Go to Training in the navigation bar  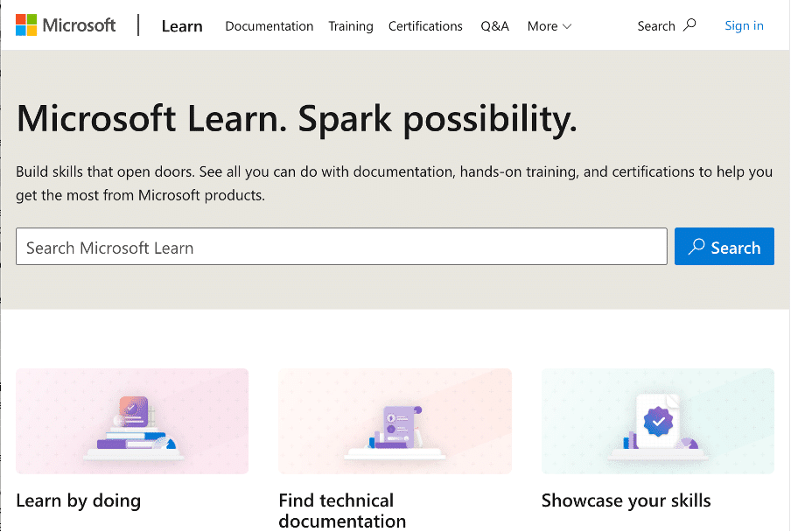(x=351, y=26)
